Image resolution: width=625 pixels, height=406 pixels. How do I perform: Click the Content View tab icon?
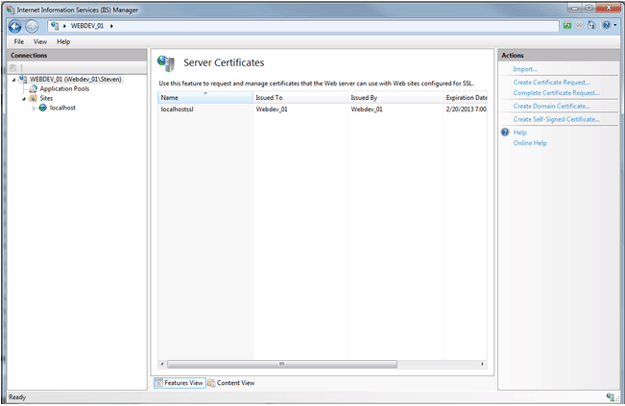(x=211, y=383)
